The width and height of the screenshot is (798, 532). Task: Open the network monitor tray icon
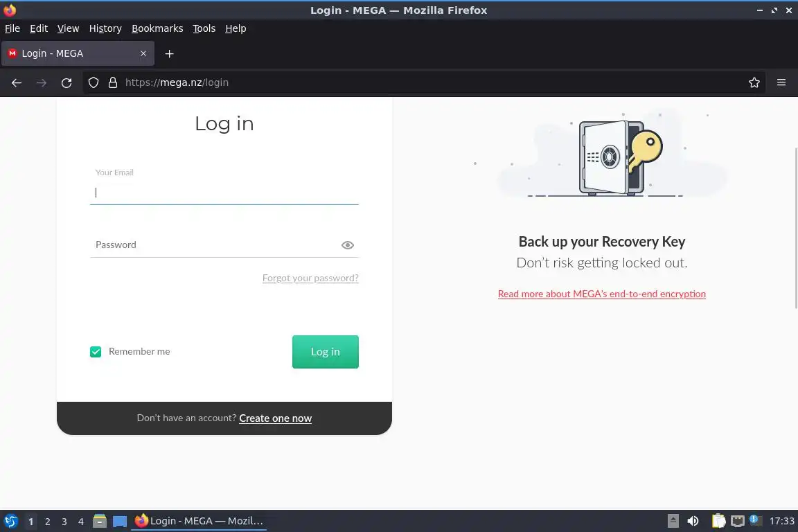[x=738, y=521]
